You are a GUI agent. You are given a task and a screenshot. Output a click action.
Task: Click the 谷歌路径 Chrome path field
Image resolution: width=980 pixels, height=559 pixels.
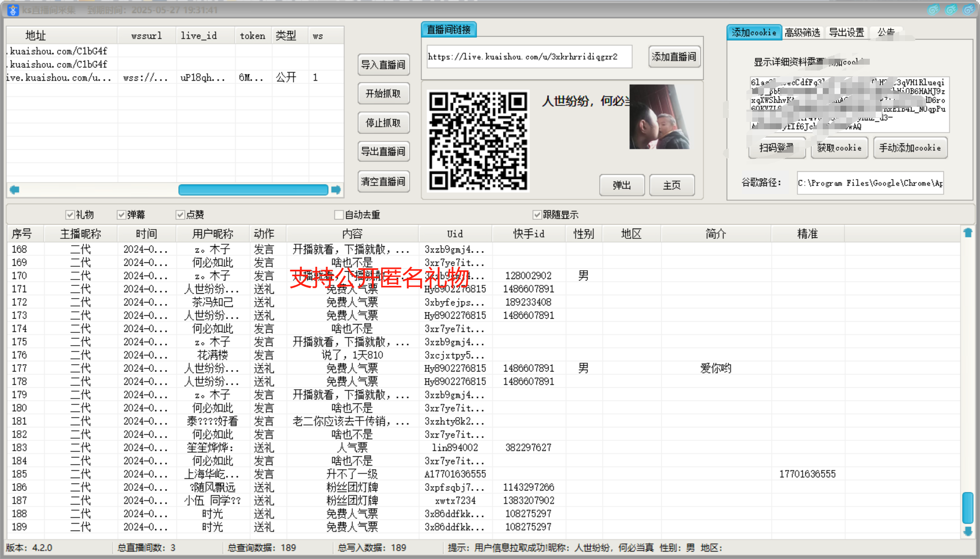[x=870, y=183]
